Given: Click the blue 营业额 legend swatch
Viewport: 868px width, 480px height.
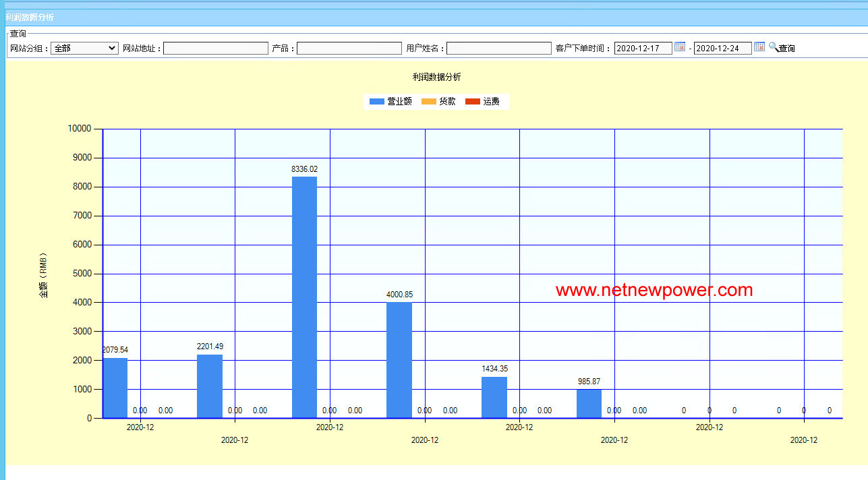Looking at the screenshot, I should [377, 102].
